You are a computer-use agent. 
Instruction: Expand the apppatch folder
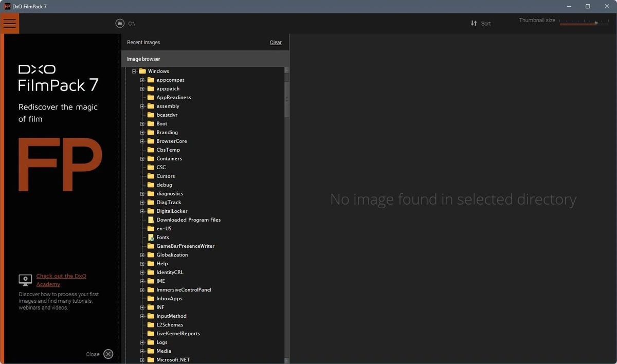(142, 89)
